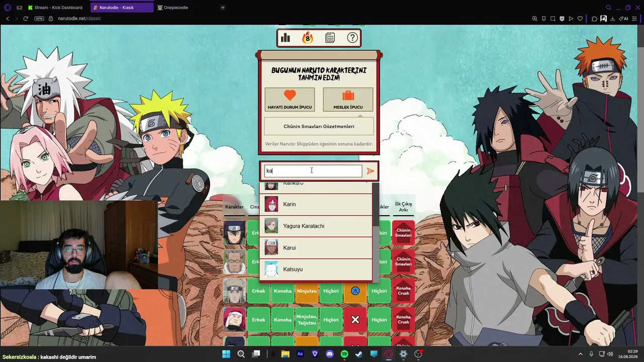Submit the guess with the arrow button

[370, 171]
